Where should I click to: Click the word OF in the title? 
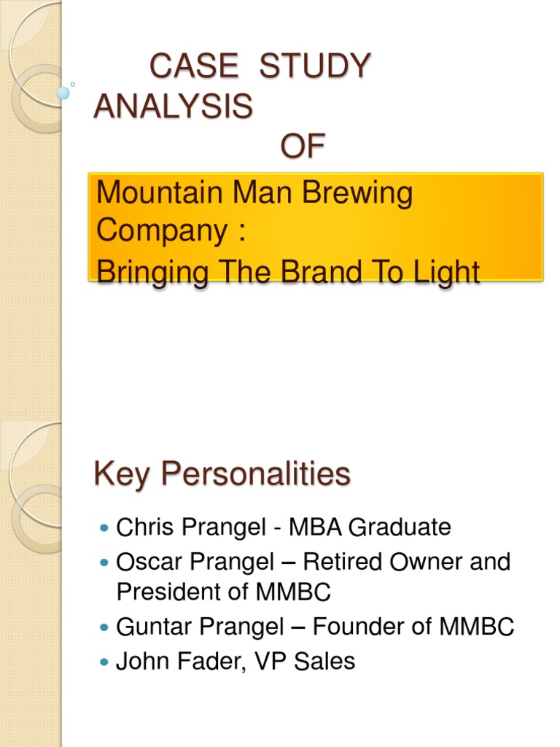click(x=303, y=147)
